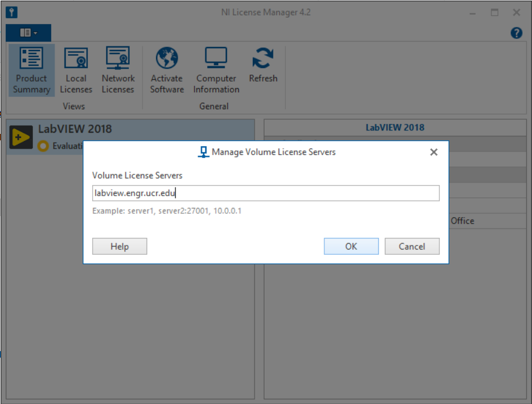The height and width of the screenshot is (404, 532).
Task: Minimize the NI License Manager window
Action: click(473, 12)
